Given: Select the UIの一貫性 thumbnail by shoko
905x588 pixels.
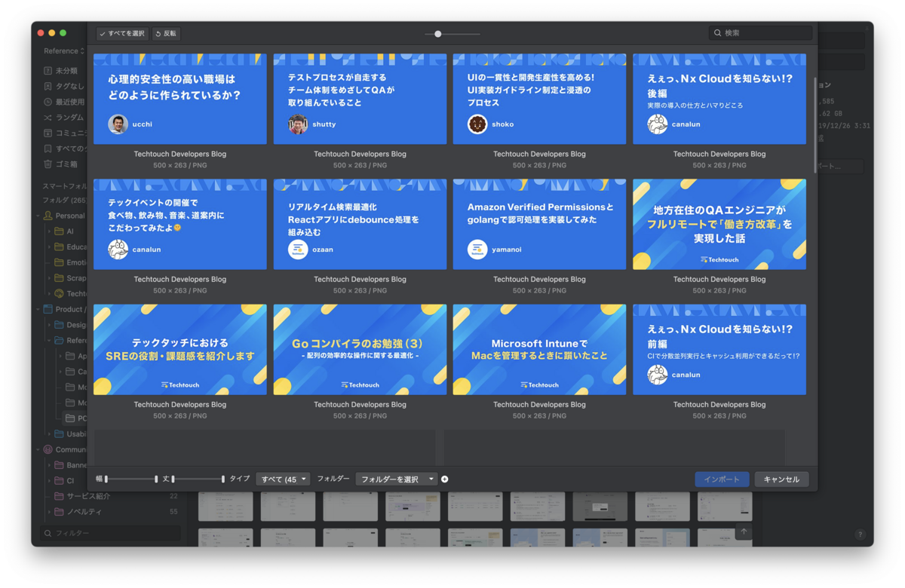Looking at the screenshot, I should point(539,99).
